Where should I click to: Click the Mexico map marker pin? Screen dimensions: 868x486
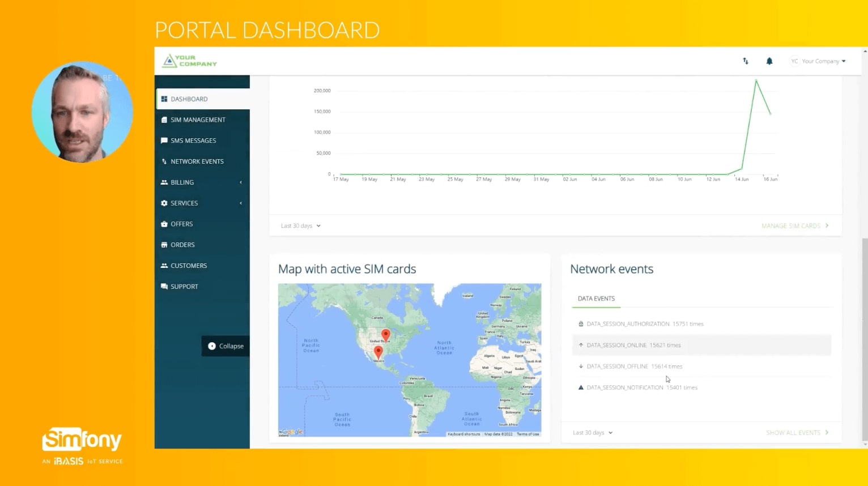378,351
